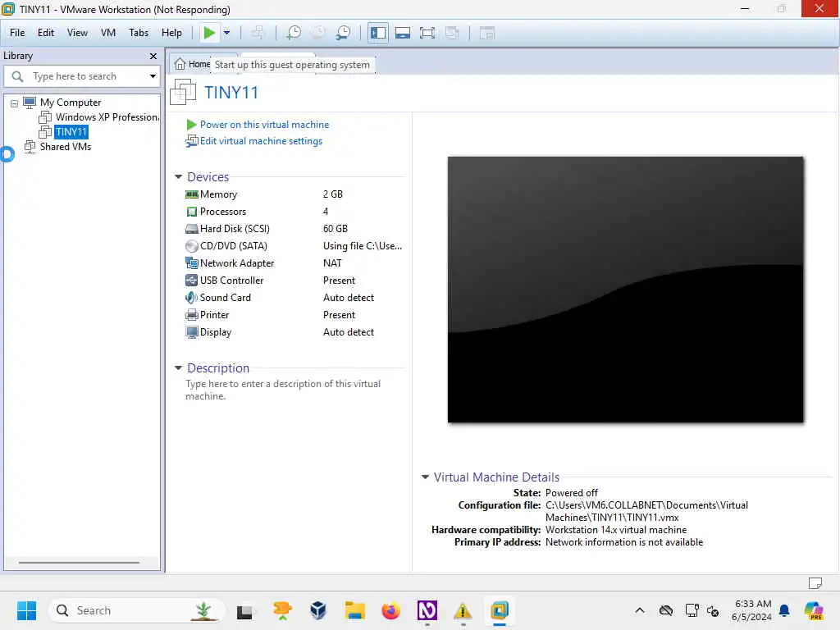Open Hard Disk (SCSI) device settings
Viewport: 840px width, 630px height.
[x=235, y=228]
